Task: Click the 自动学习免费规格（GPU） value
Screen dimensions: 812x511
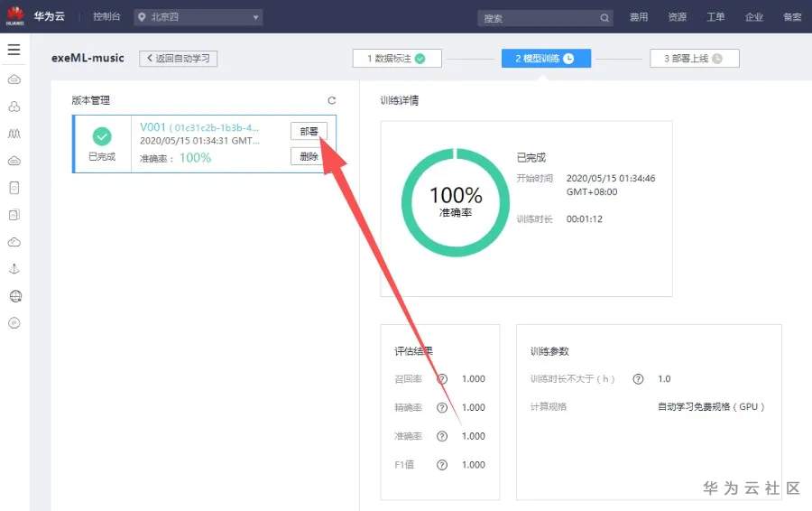Action: (711, 407)
